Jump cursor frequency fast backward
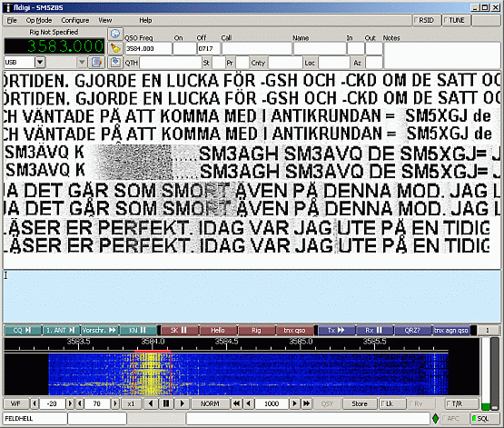Screen dimensions: 504x428 point(237,403)
